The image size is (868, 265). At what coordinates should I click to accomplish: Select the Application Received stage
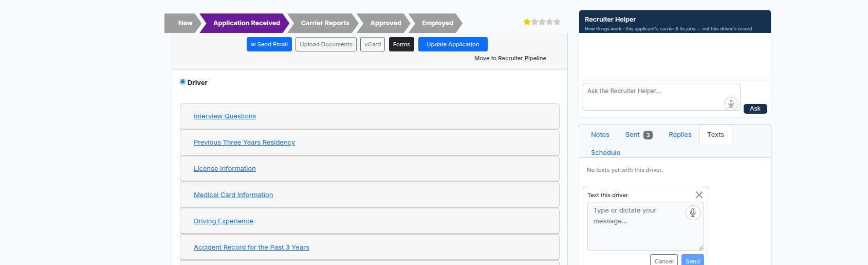[246, 23]
